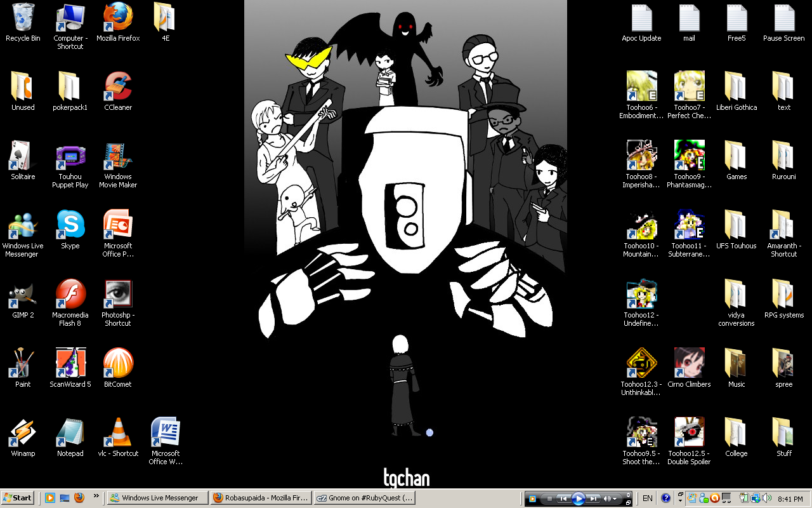Open Cirno Climbers game icon
This screenshot has height=508, width=812.
coord(689,363)
